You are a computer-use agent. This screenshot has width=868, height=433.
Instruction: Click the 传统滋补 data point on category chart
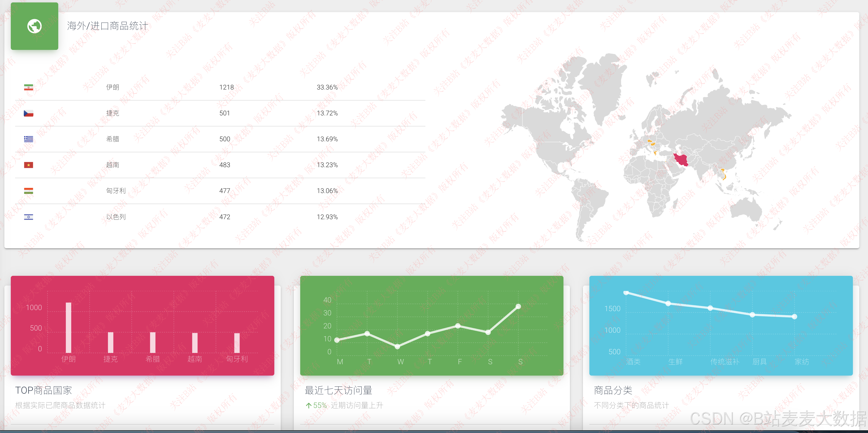pyautogui.click(x=710, y=308)
